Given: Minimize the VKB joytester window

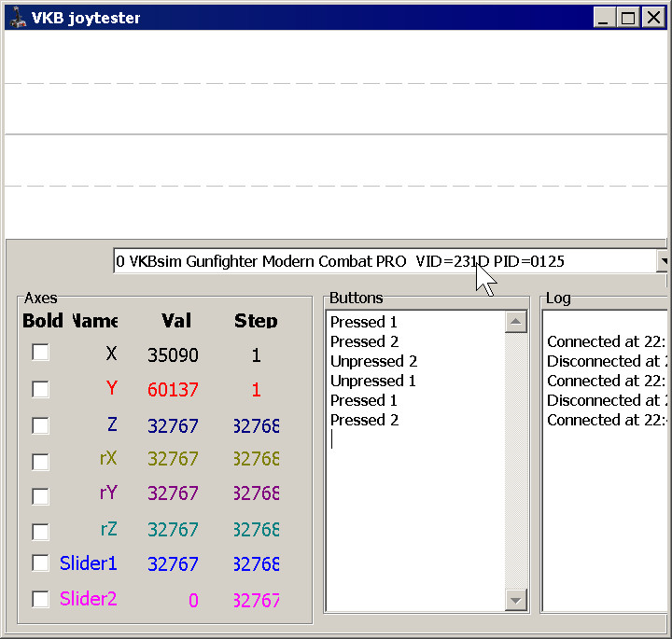Looking at the screenshot, I should (604, 18).
